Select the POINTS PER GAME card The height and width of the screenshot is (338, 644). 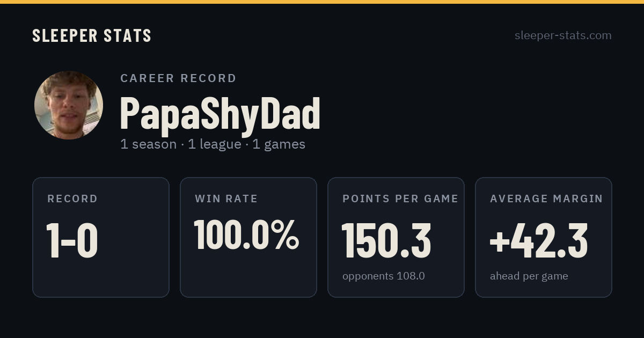click(x=396, y=237)
